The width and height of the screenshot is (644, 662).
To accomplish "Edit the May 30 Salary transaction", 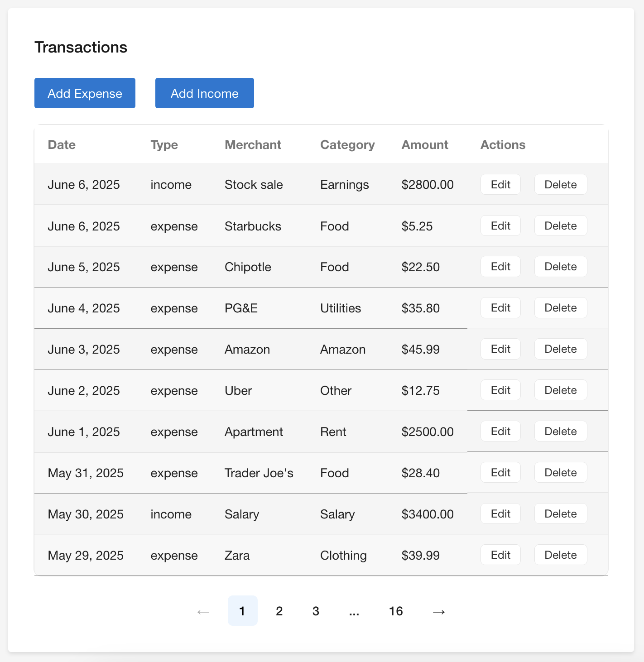I will (x=500, y=514).
